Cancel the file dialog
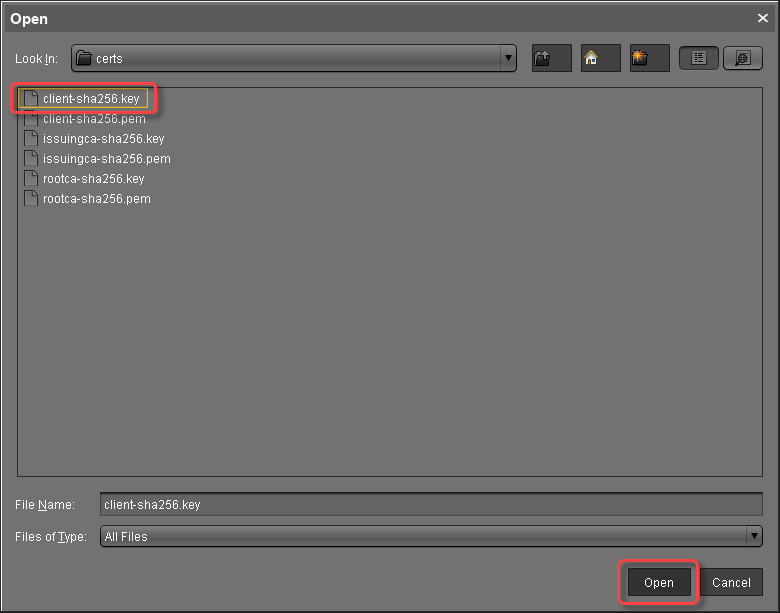This screenshot has height=613, width=780. tap(731, 583)
